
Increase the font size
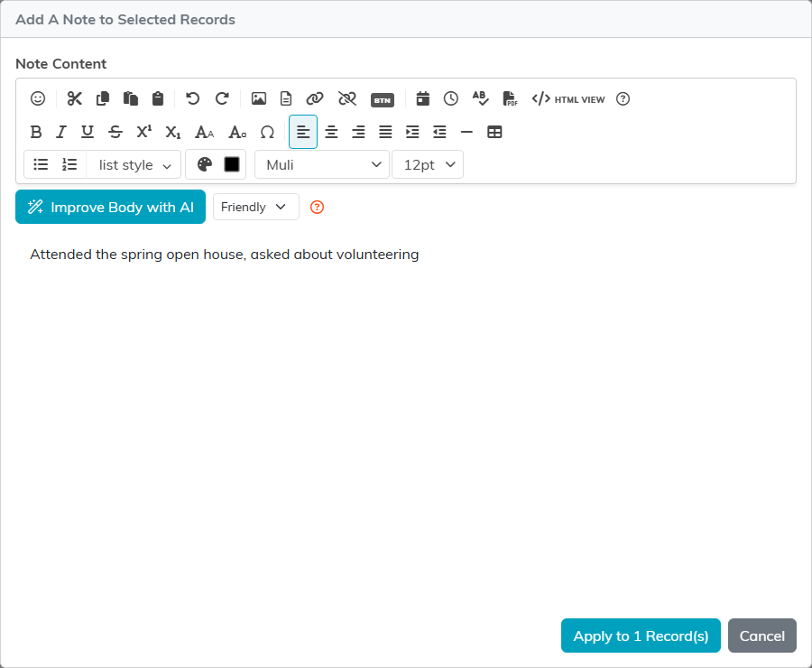pos(204,132)
